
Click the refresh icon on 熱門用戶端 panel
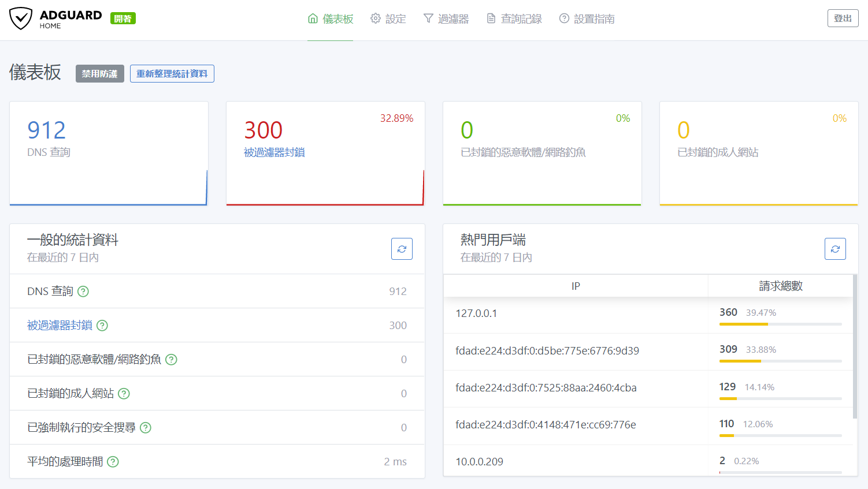tap(835, 249)
